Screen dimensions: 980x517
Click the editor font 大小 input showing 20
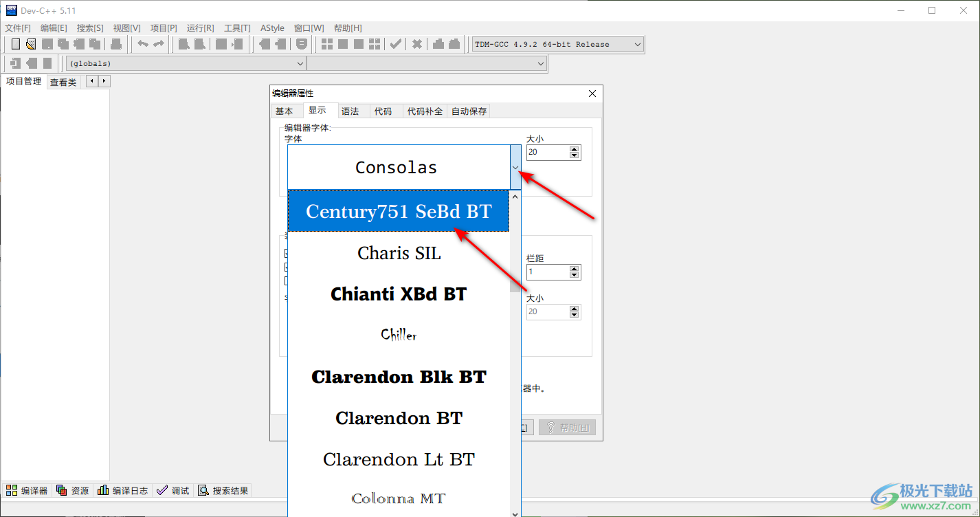(548, 152)
